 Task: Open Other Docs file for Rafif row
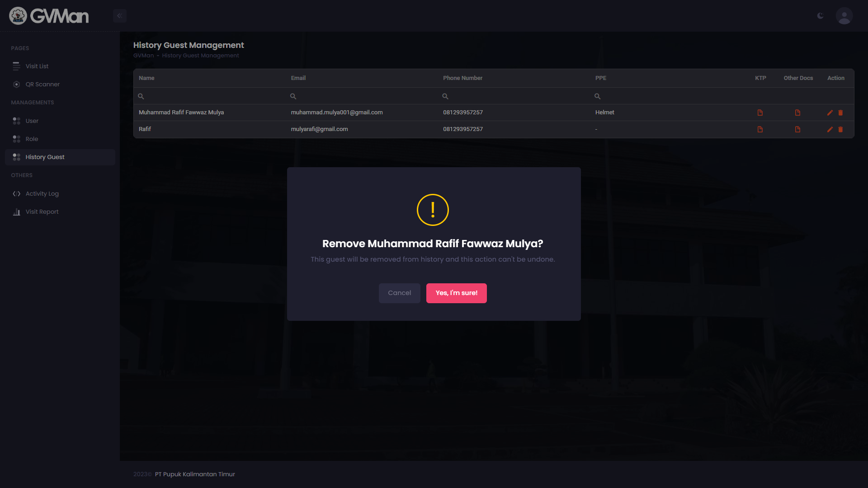[x=797, y=129]
